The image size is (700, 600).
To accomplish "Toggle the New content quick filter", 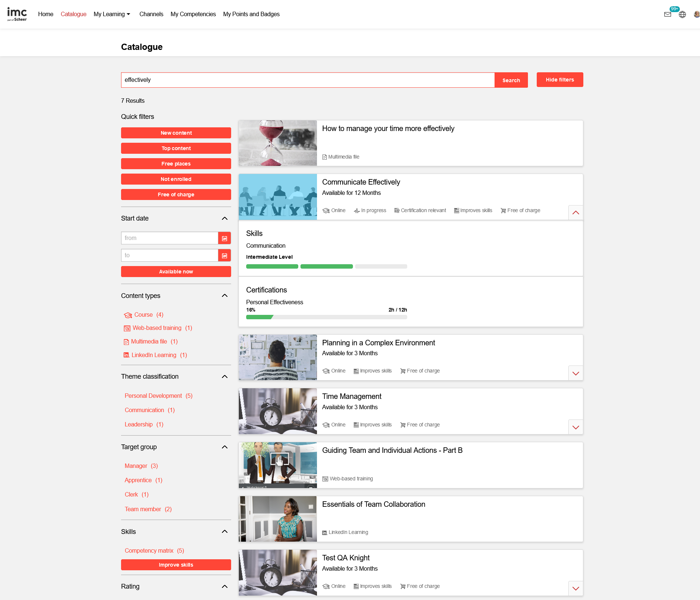I will point(176,133).
